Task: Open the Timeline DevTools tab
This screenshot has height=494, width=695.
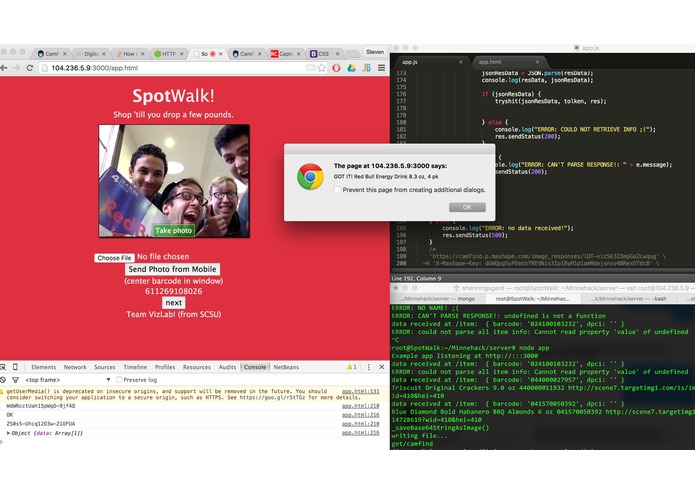Action: 135,367
